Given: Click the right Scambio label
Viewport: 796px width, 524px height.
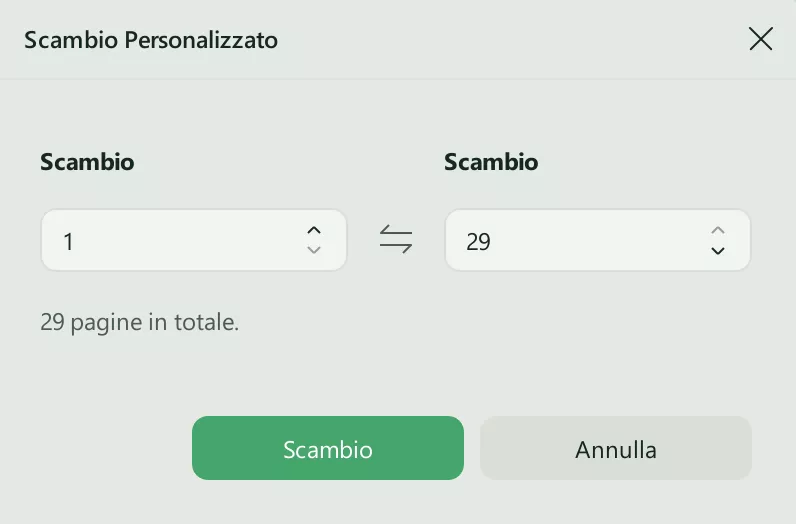Looking at the screenshot, I should coord(491,162).
